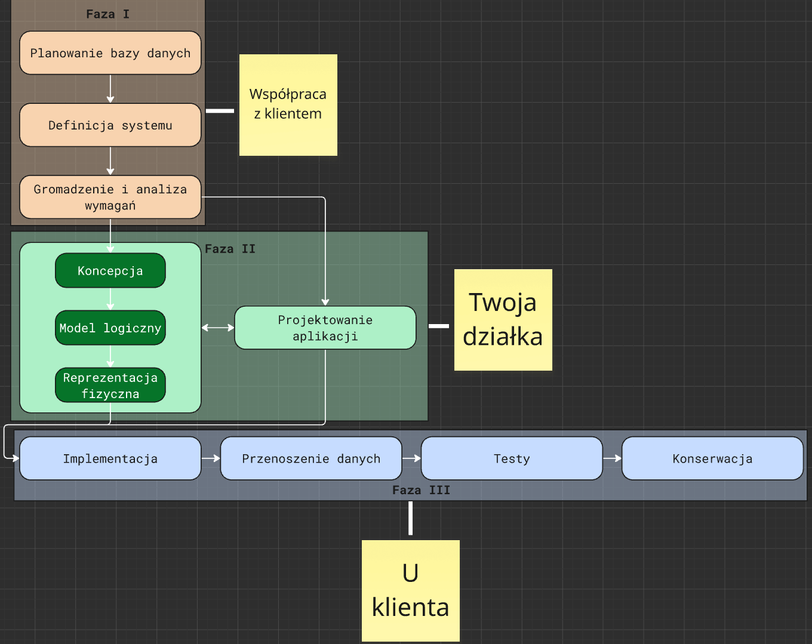Select the Reprezentacja fizyczna node

coord(110,386)
